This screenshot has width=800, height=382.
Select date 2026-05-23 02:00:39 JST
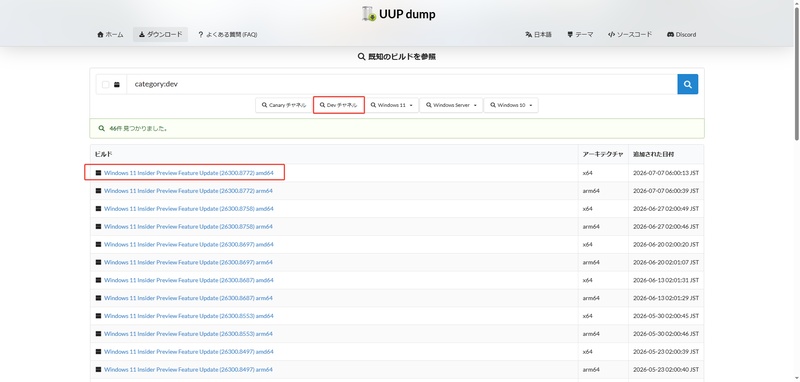666,351
